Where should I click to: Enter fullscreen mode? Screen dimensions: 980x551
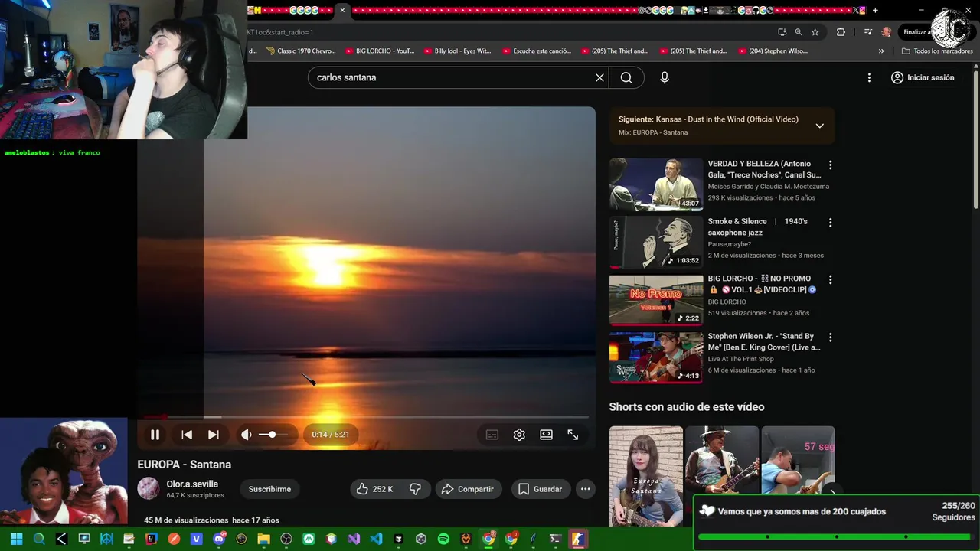coord(573,435)
